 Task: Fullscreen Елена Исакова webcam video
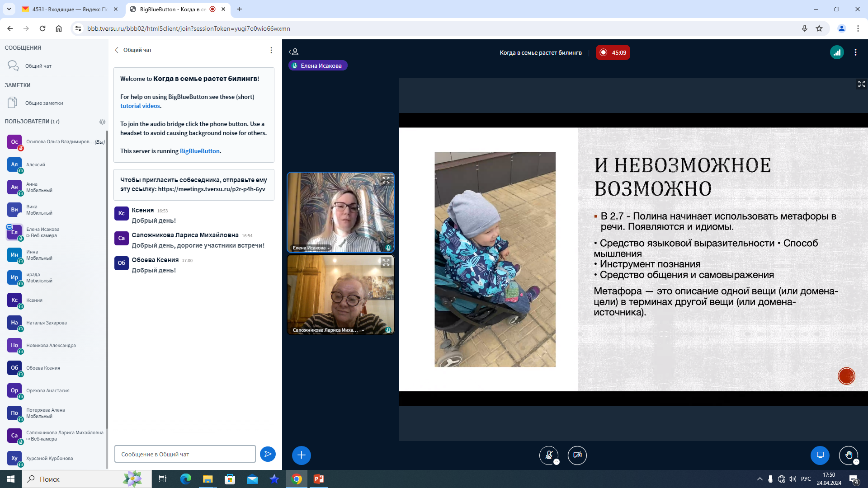pos(386,180)
